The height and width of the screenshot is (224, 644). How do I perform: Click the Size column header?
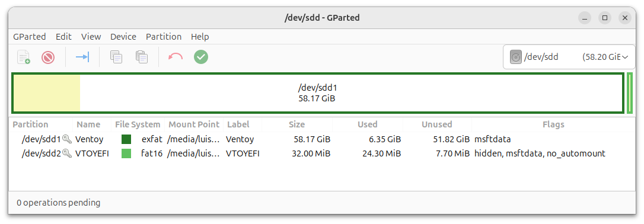tap(297, 124)
